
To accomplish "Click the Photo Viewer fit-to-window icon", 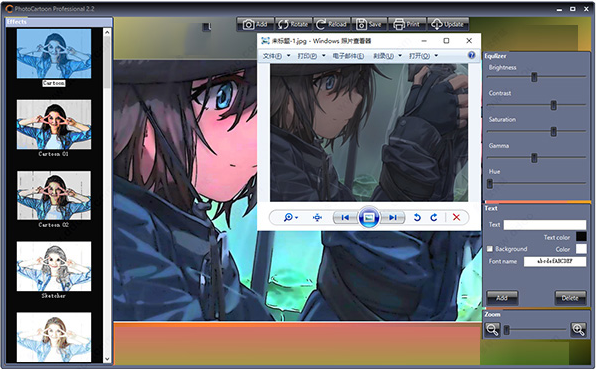I will (x=317, y=217).
